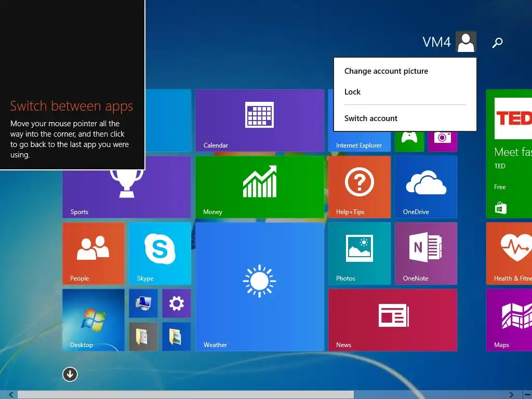Open the Weather tile
The image size is (532, 399).
pos(260,287)
